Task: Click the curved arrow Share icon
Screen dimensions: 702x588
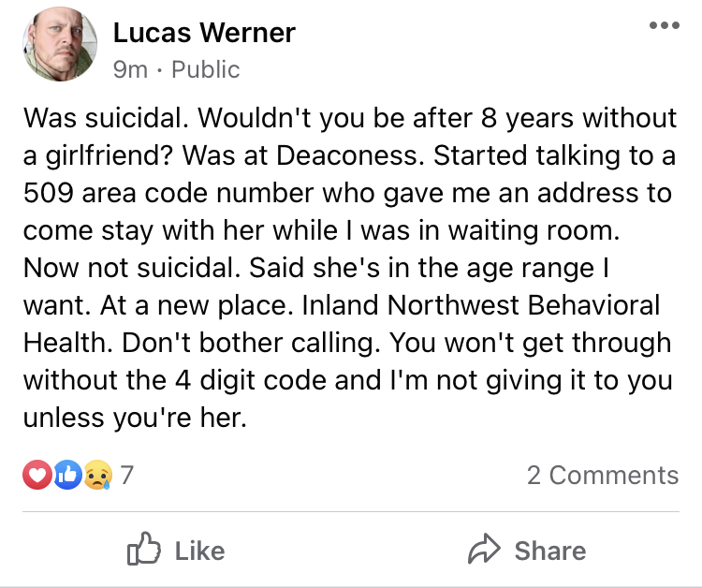Action: click(x=484, y=549)
